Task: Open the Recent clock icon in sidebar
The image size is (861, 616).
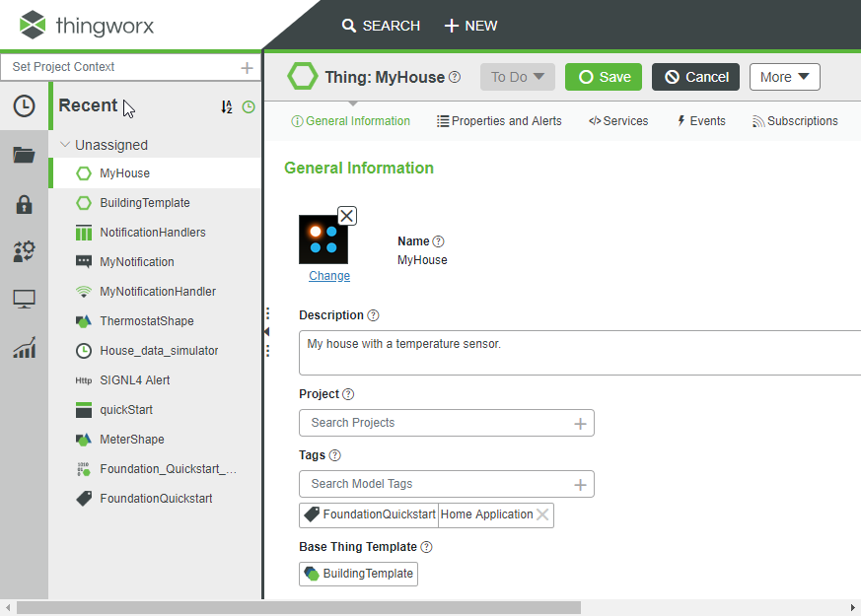Action: [x=24, y=105]
